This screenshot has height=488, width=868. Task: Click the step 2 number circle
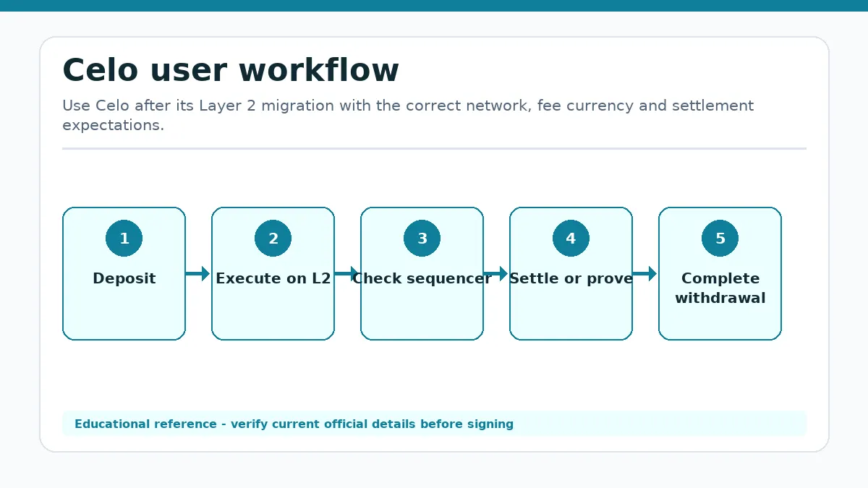pyautogui.click(x=273, y=239)
